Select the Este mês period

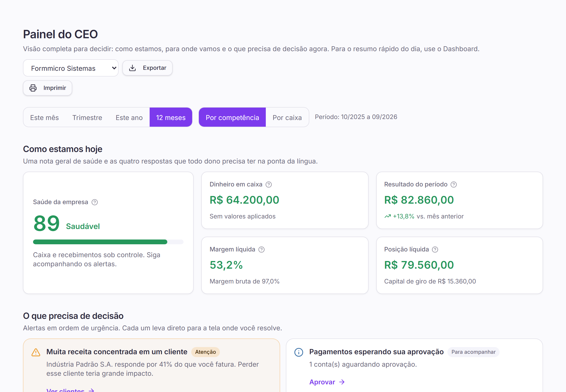pyautogui.click(x=44, y=117)
